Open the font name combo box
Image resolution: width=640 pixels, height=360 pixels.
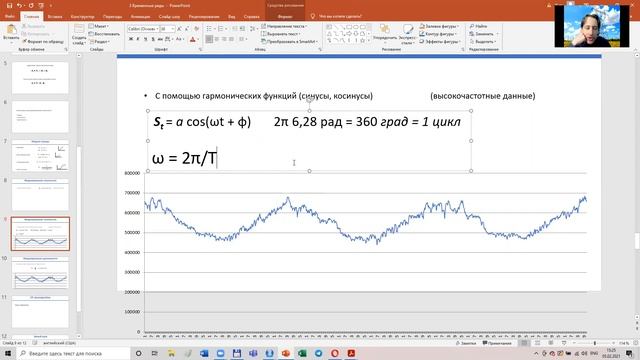[143, 29]
